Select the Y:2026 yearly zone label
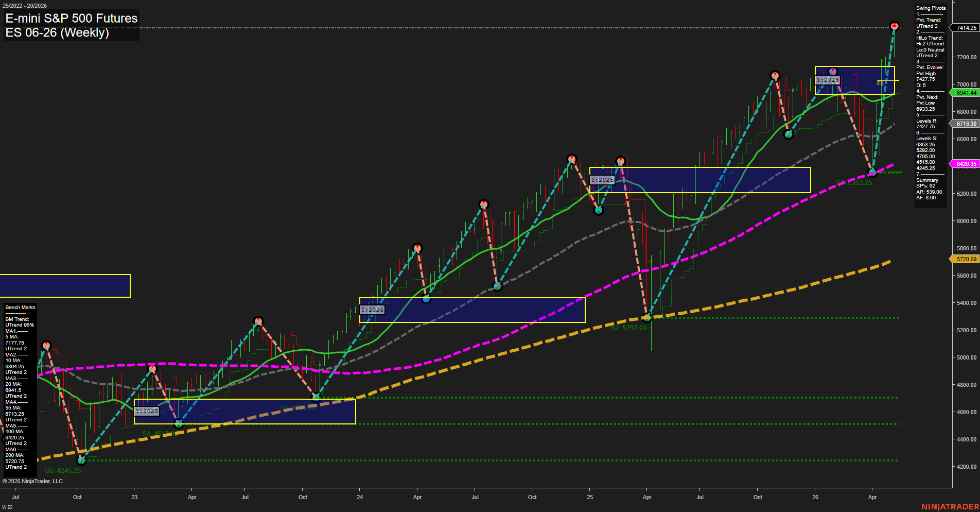The image size is (980, 512). 828,80
